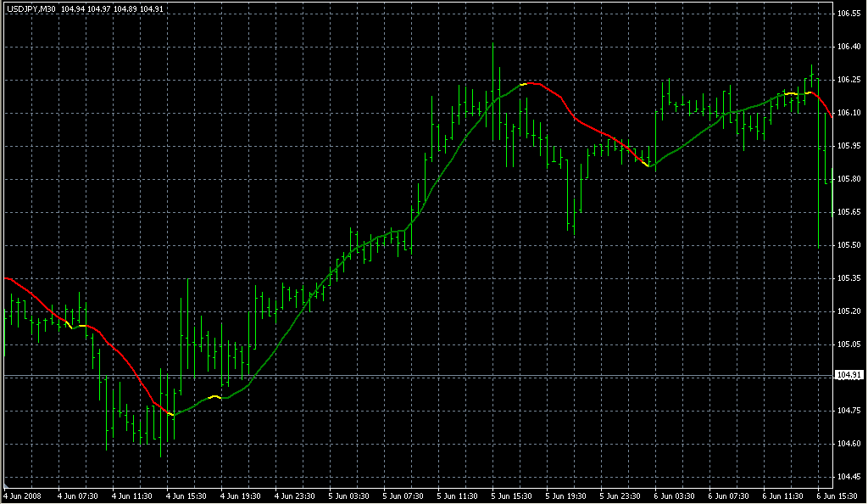
Task: Click the 105.05 price axis label
Action: [x=849, y=344]
